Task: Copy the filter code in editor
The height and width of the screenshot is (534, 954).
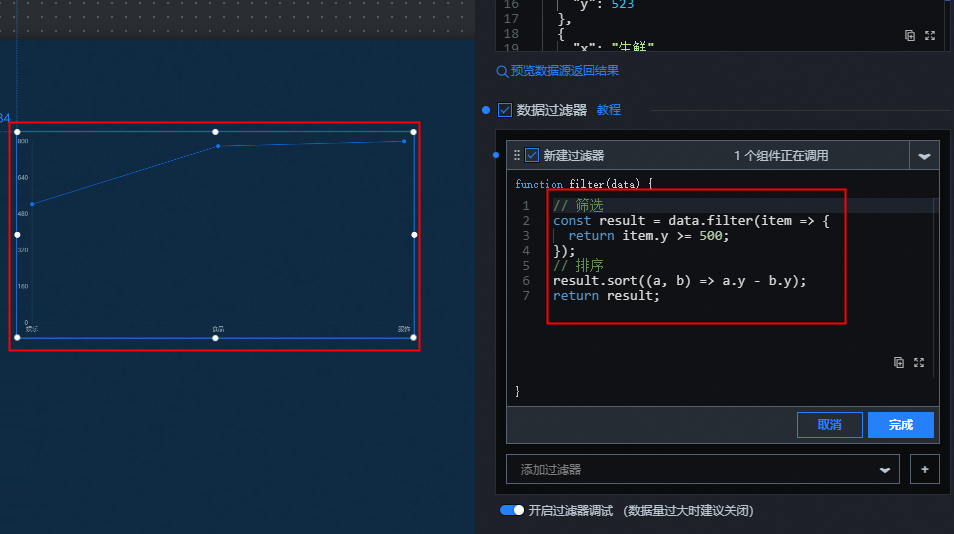Action: [x=899, y=362]
